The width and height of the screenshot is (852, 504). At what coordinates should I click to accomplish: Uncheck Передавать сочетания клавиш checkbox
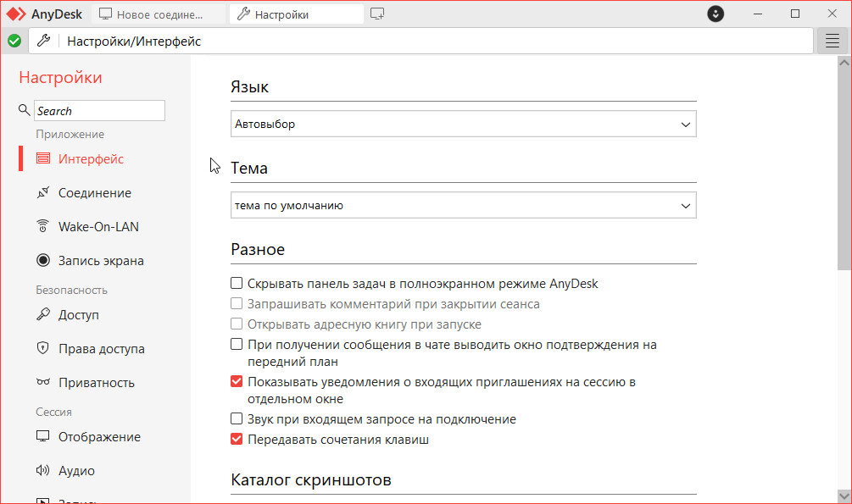pyautogui.click(x=237, y=440)
